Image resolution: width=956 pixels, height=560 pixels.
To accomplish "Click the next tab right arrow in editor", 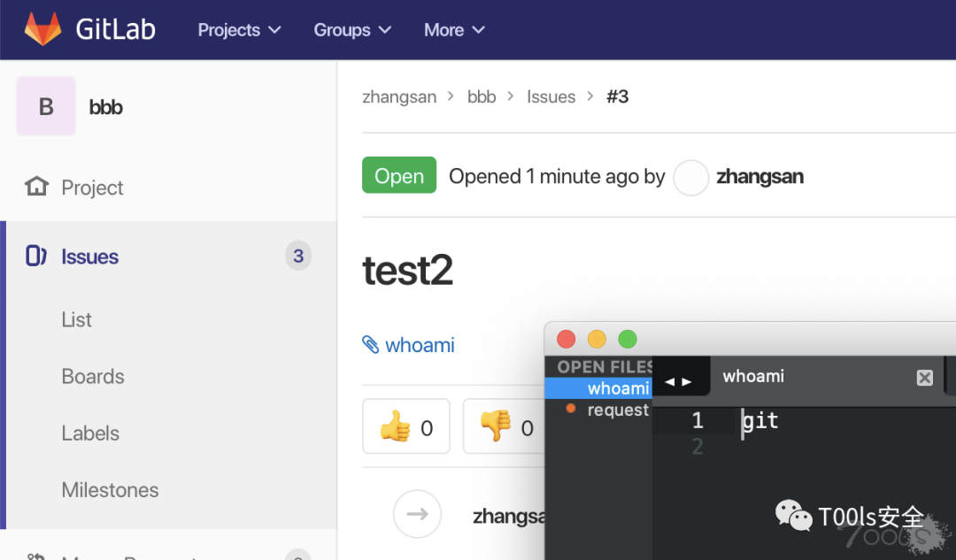I will (687, 382).
